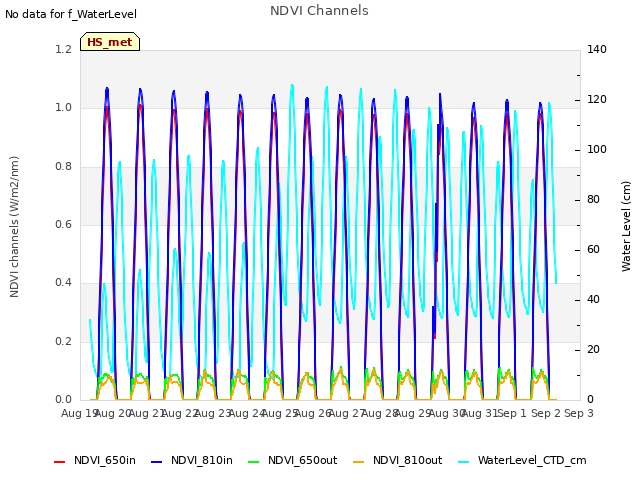Click the Sep 3 date label

click(x=579, y=413)
